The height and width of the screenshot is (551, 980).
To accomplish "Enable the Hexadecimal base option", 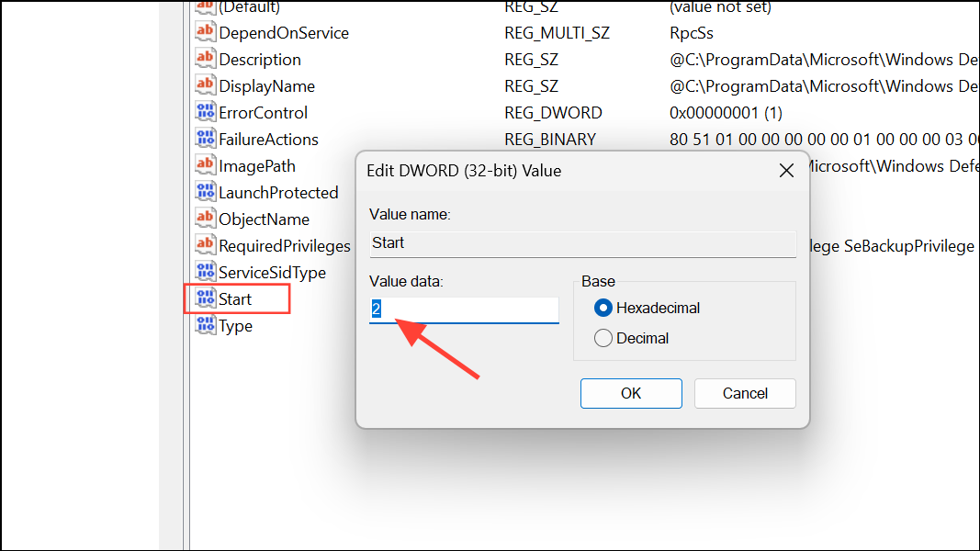I will [x=603, y=309].
